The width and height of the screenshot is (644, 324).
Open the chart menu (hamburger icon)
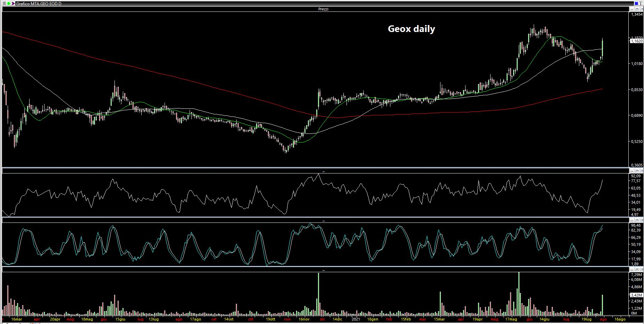[4, 3]
